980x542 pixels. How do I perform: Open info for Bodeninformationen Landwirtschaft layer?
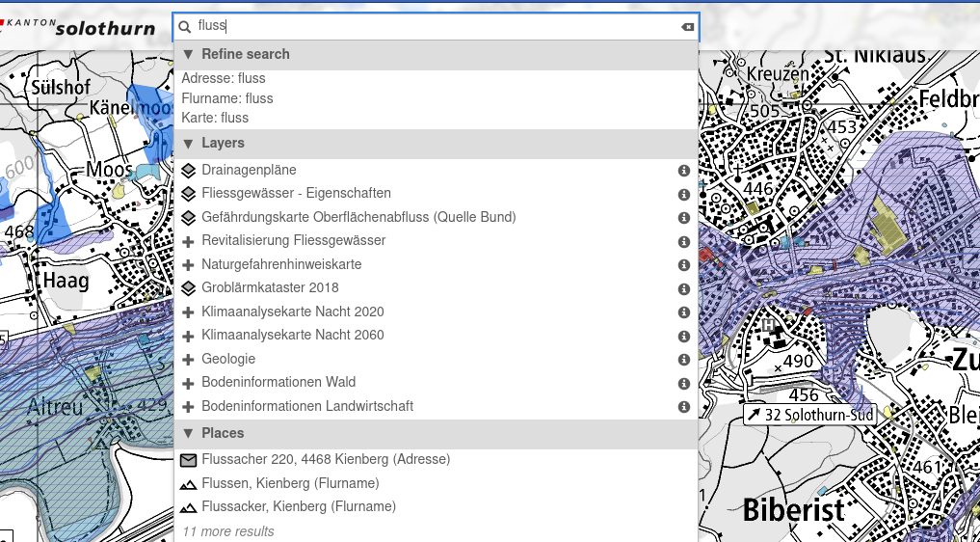[x=684, y=407]
